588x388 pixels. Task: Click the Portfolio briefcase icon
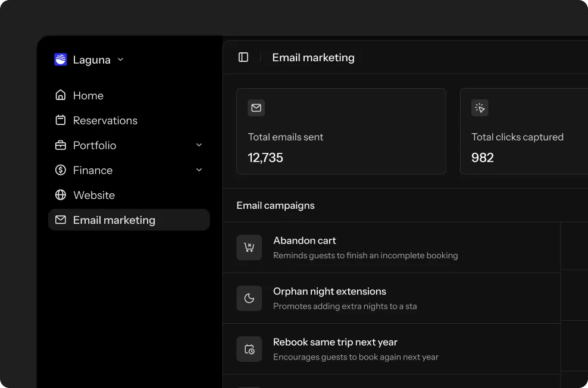click(x=60, y=145)
